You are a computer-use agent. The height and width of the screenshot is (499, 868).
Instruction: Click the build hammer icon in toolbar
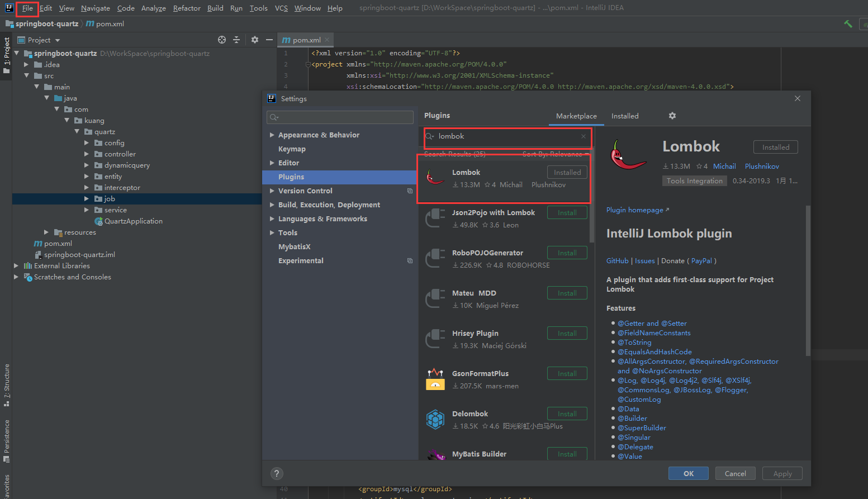click(848, 23)
